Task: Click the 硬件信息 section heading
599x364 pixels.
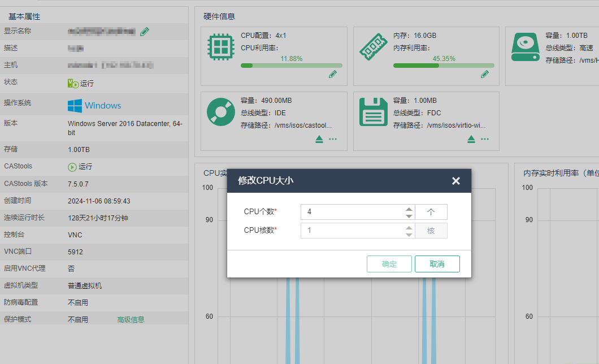Action: point(219,16)
